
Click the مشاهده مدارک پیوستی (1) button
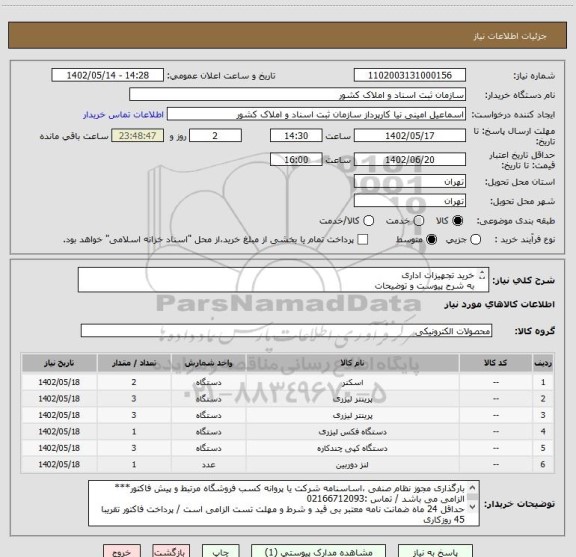click(318, 551)
